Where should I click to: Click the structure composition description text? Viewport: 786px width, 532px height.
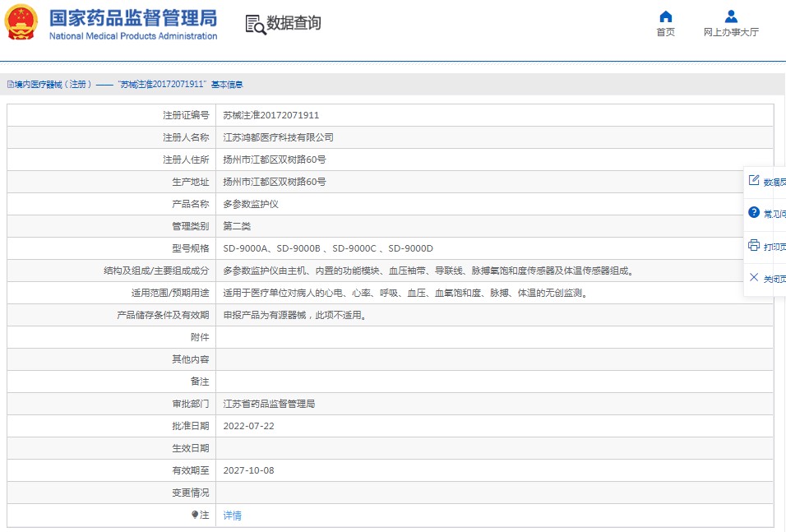point(428,271)
